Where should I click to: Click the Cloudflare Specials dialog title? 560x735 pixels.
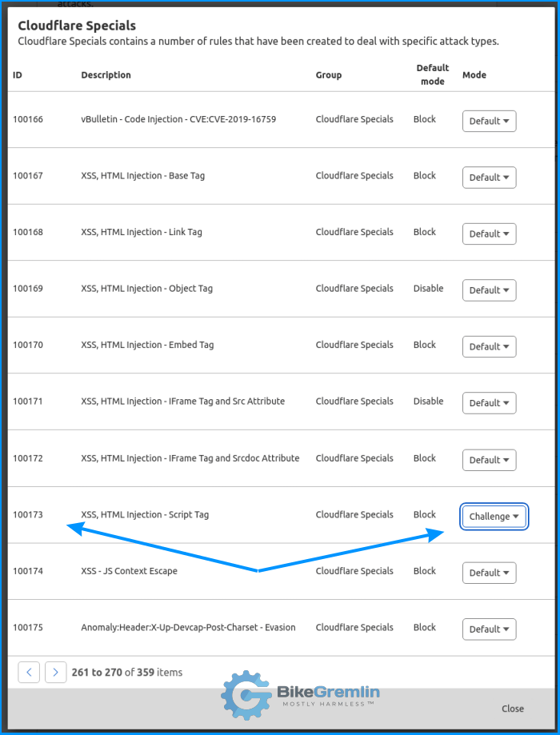click(x=77, y=26)
